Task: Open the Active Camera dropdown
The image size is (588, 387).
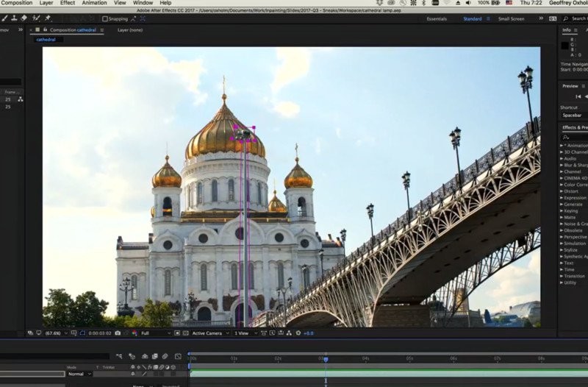Action: pyautogui.click(x=210, y=333)
